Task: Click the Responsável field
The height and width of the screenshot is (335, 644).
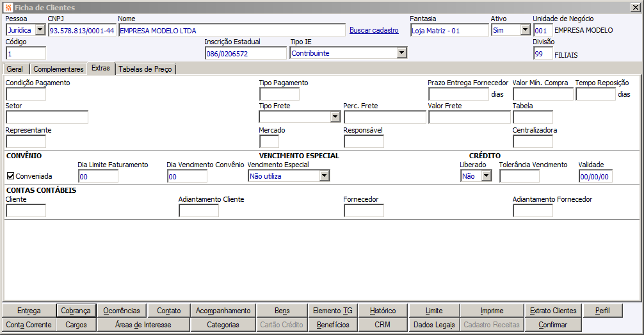Action: click(364, 142)
